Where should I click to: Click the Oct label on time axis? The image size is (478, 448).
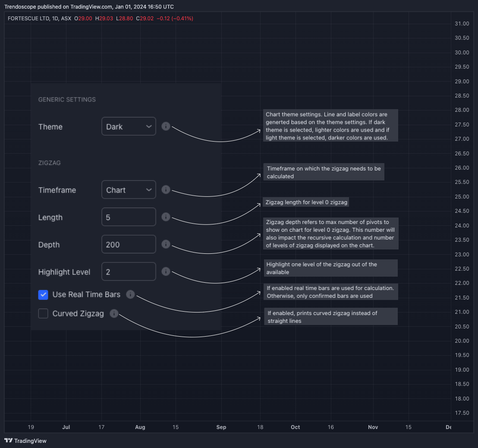tap(296, 427)
